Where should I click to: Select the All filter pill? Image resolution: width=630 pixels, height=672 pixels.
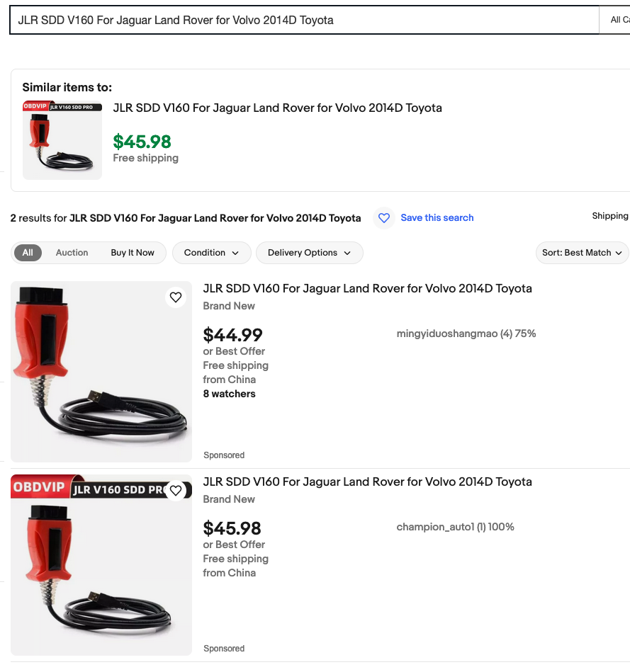[28, 253]
